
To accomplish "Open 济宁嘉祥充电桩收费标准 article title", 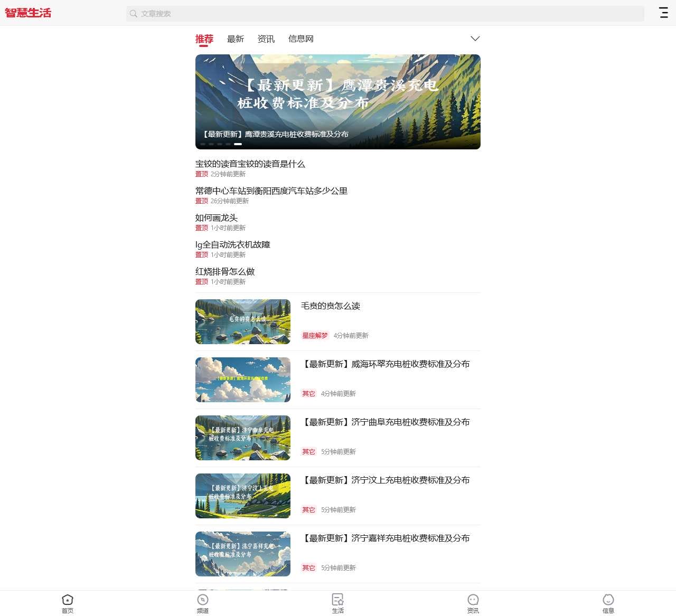I will pos(386,538).
